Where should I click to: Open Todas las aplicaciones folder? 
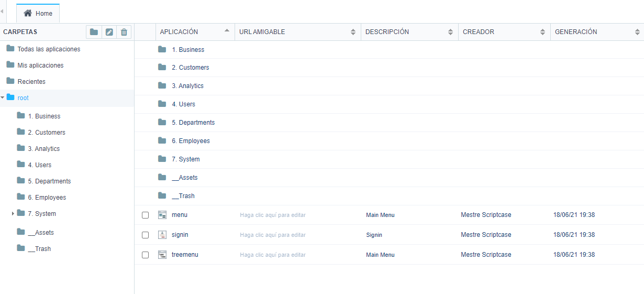(49, 49)
